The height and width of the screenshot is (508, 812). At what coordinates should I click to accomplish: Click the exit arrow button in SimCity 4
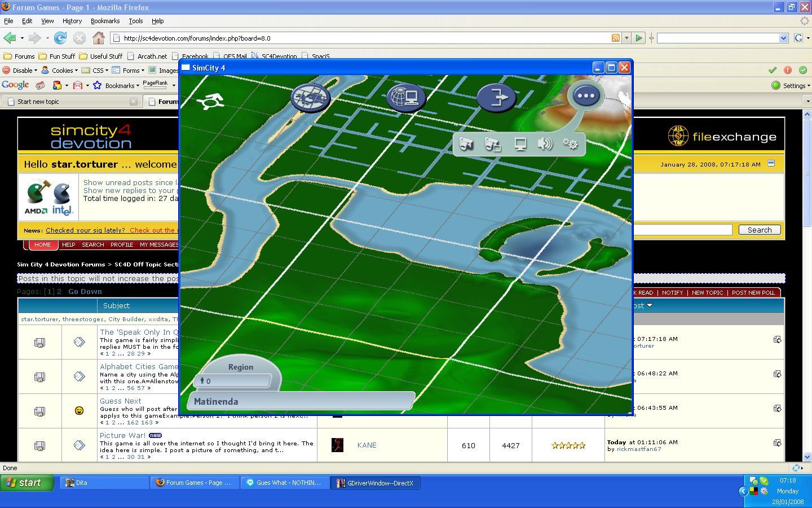pyautogui.click(x=496, y=97)
